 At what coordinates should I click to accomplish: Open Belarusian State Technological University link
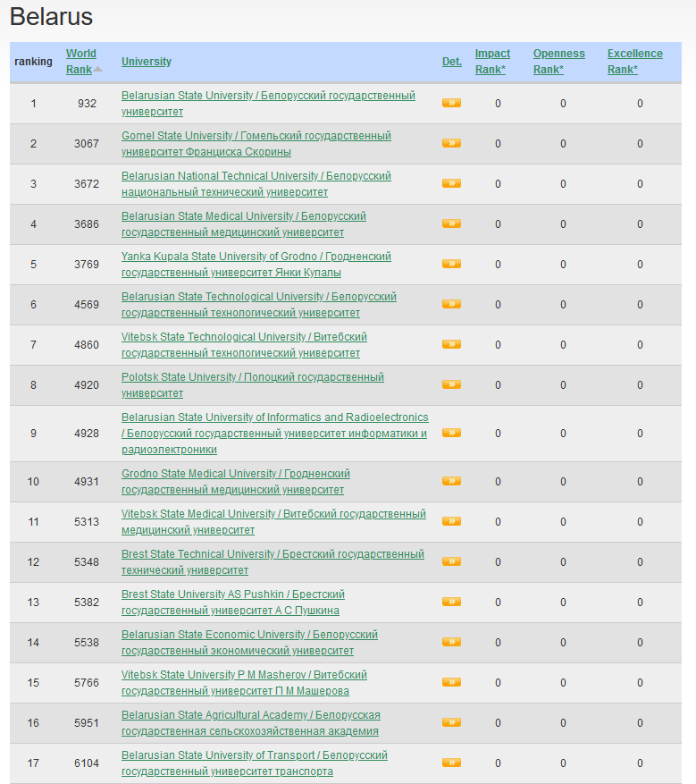259,305
